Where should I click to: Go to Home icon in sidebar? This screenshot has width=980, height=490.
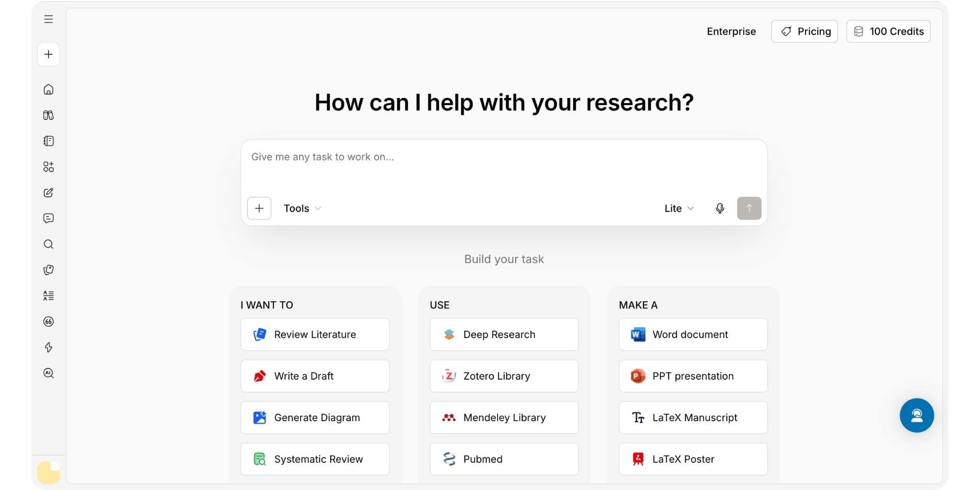pyautogui.click(x=48, y=89)
